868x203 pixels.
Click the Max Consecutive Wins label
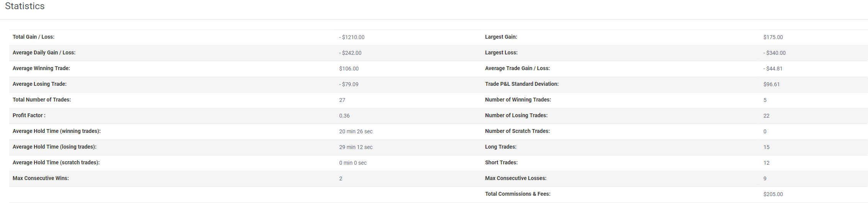coord(41,178)
